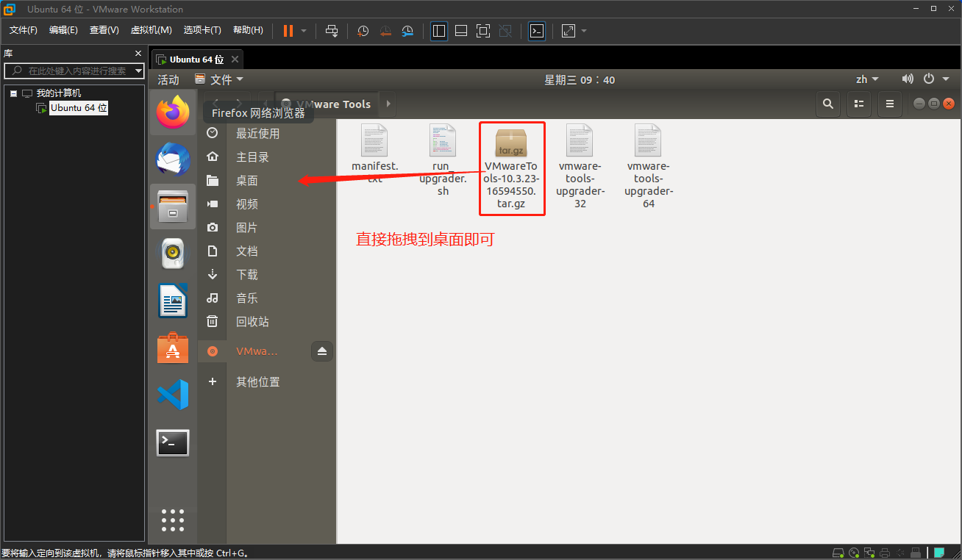Click the CD/DVD device status bar icon

click(x=854, y=553)
